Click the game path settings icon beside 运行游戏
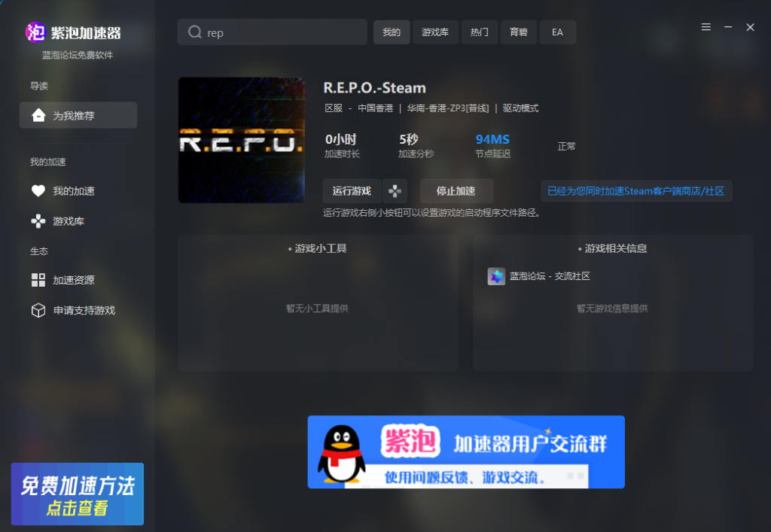This screenshot has width=771, height=532. click(x=395, y=191)
